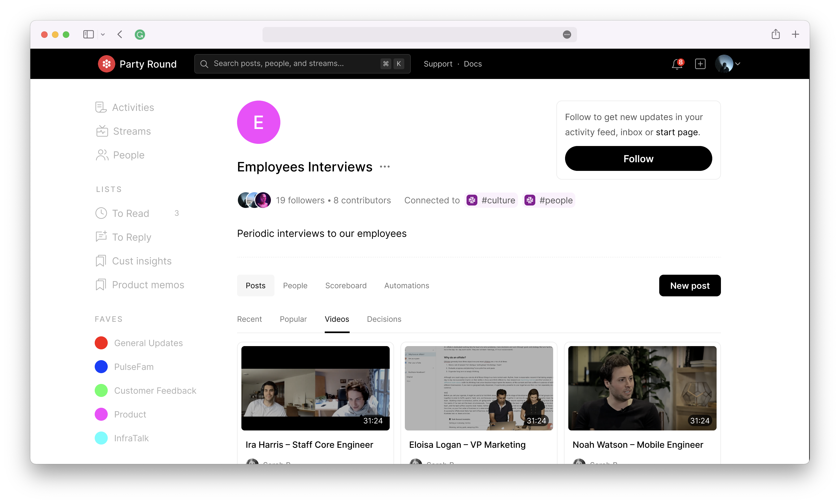The width and height of the screenshot is (840, 504).
Task: Switch to the Scoreboard tab
Action: (x=346, y=286)
